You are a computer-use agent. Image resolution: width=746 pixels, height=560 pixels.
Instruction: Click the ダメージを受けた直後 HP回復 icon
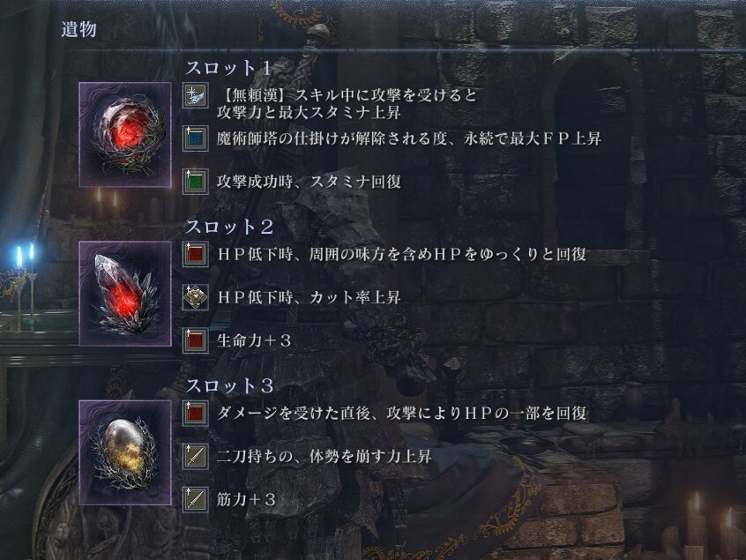pos(195,413)
